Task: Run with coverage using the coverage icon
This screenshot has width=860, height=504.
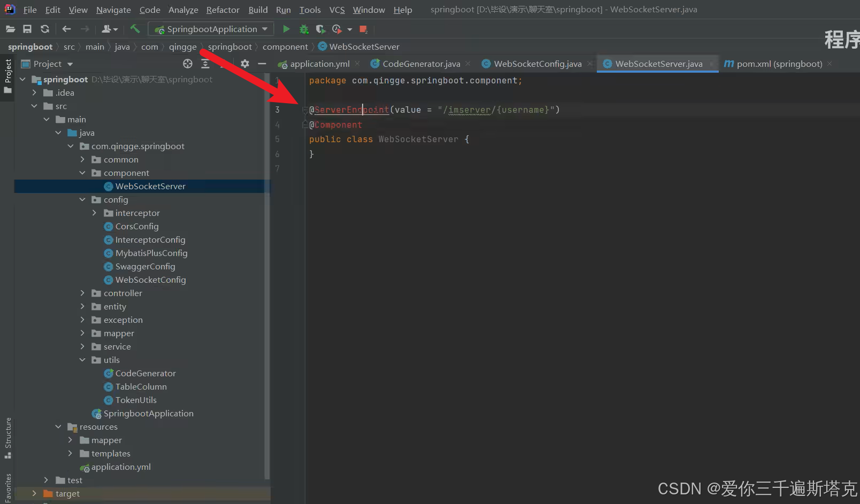Action: (x=320, y=29)
